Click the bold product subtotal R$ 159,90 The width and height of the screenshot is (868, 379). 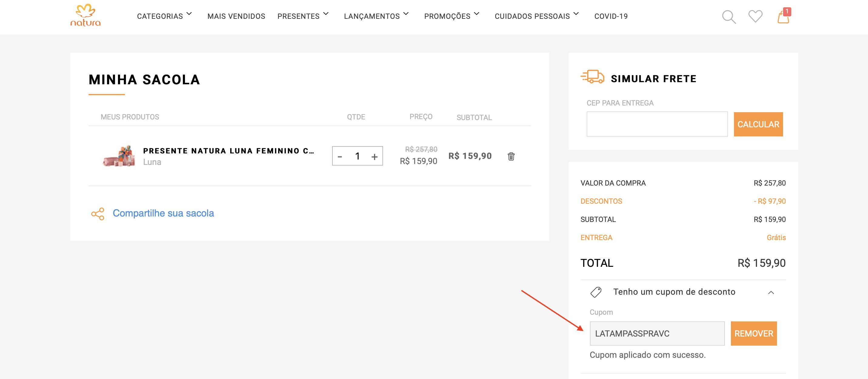pos(470,156)
